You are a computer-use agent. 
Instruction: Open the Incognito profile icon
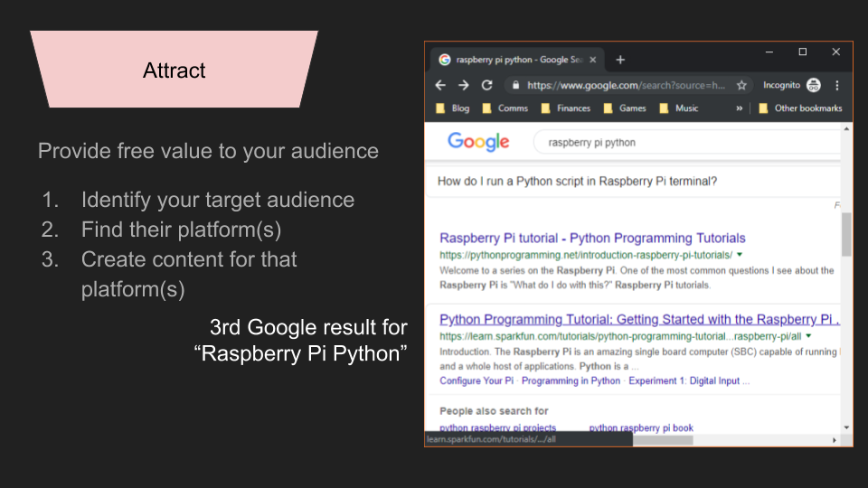point(813,85)
